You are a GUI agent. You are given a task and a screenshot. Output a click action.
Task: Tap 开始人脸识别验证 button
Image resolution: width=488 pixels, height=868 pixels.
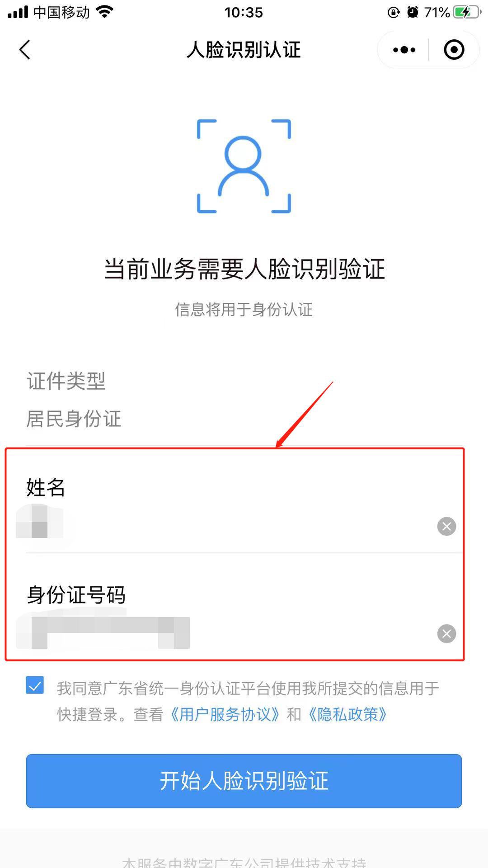(244, 781)
